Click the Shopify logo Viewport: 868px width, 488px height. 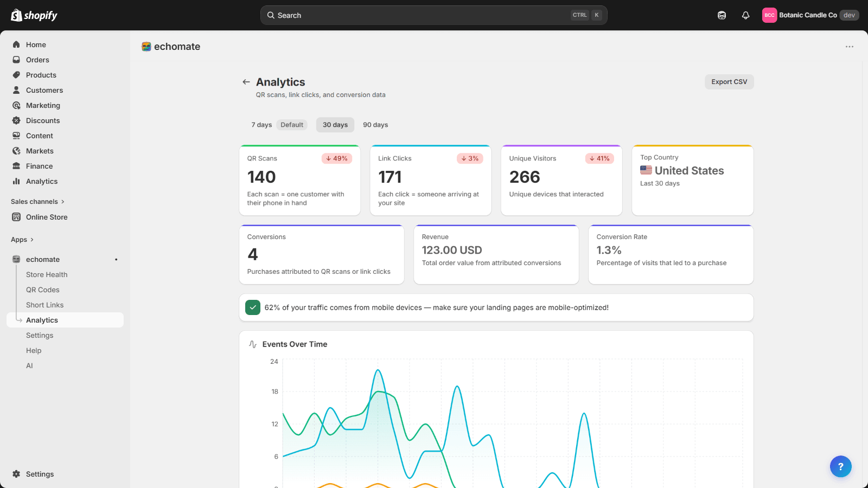pyautogui.click(x=34, y=15)
